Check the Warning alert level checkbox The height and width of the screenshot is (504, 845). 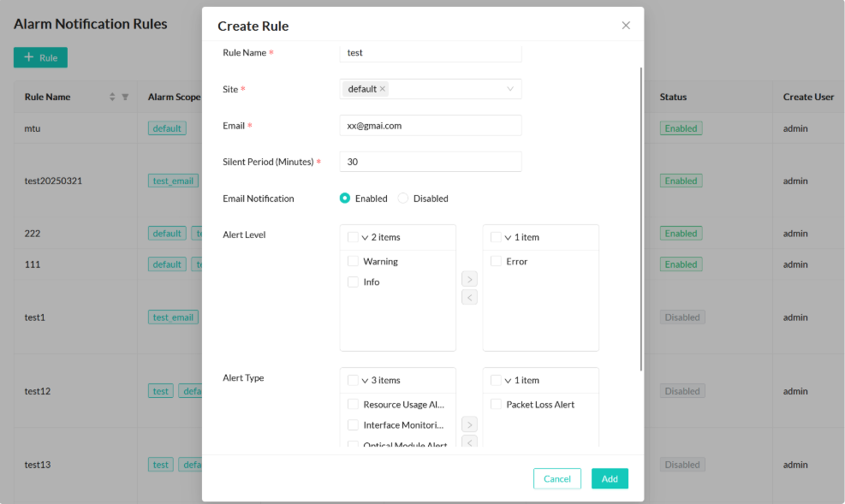[x=354, y=261]
